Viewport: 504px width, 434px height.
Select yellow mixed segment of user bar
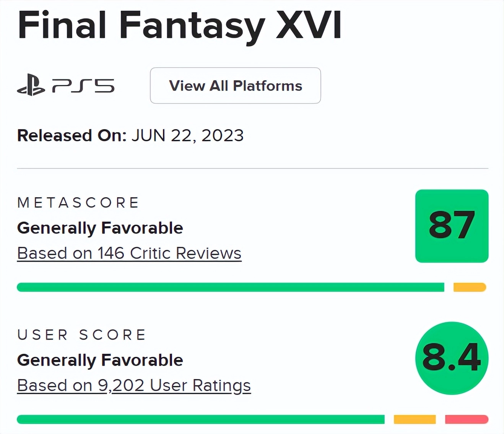[415, 419]
